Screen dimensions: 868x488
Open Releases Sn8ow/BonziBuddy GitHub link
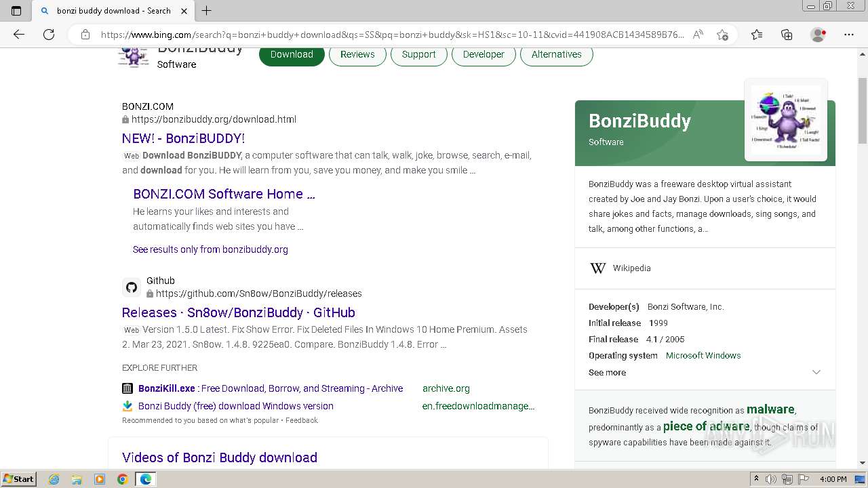[x=239, y=312]
